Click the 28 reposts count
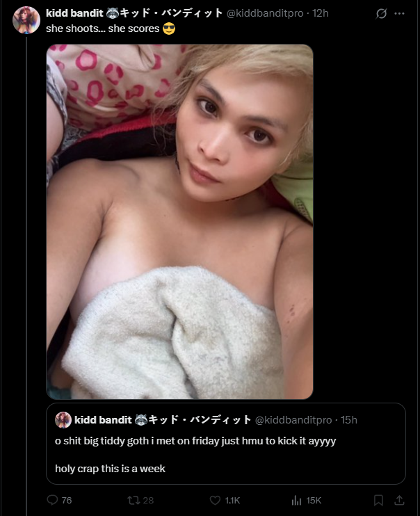This screenshot has width=420, height=516. [148, 501]
